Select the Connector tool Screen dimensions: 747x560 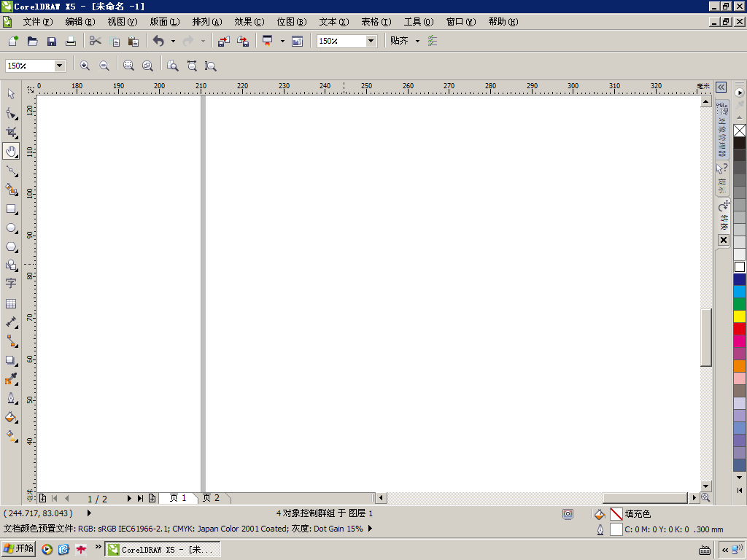click(x=11, y=341)
